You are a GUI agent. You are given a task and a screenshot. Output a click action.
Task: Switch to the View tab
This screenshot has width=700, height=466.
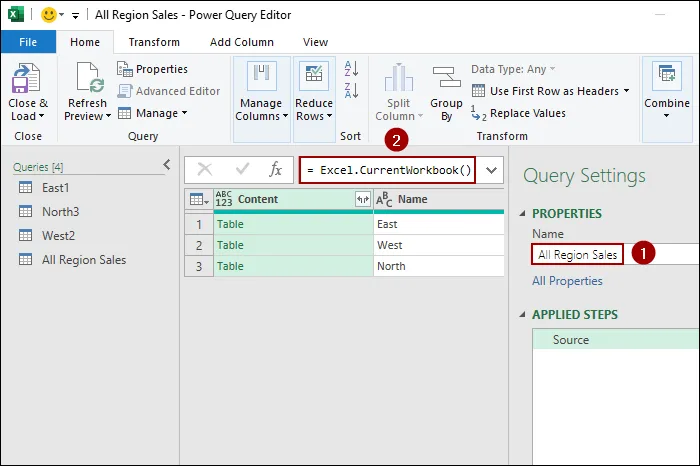pos(315,42)
